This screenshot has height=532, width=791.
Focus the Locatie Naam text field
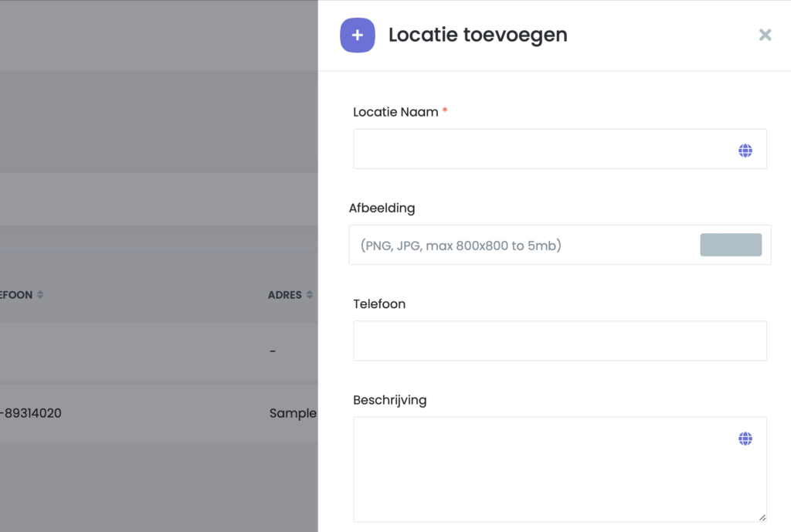click(x=541, y=149)
